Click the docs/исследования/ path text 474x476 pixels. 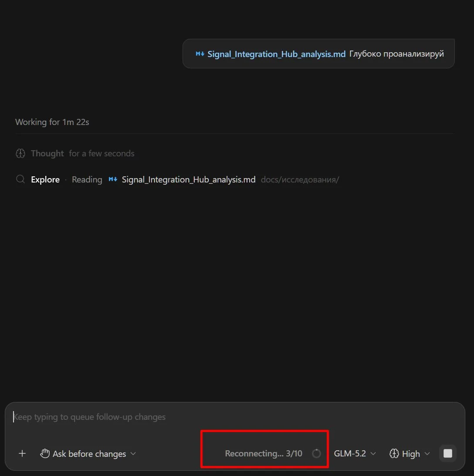[300, 179]
